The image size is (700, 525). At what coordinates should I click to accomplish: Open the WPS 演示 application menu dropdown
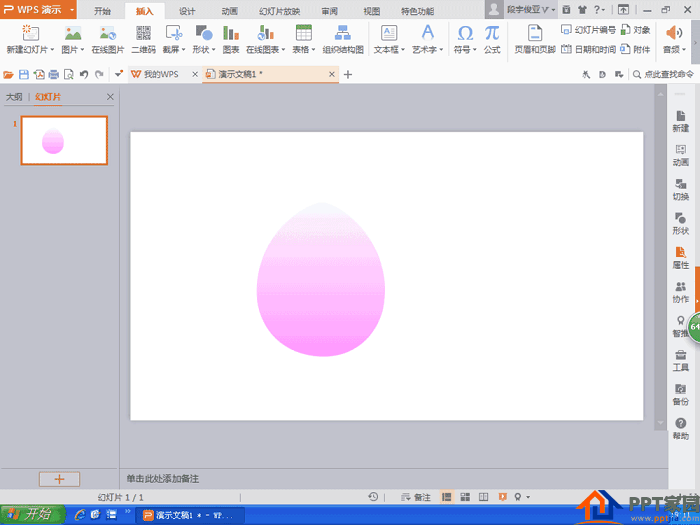[x=71, y=10]
